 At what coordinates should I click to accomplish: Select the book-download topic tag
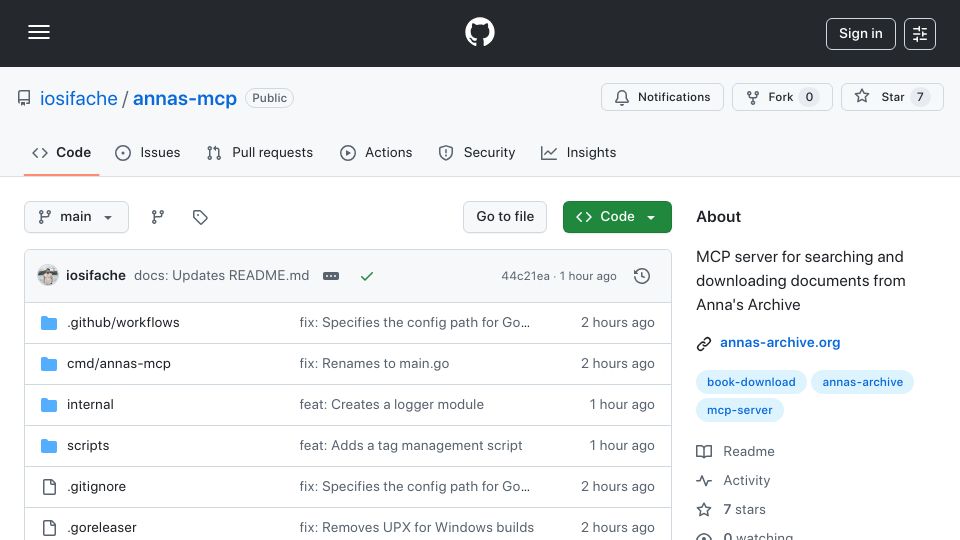751,382
